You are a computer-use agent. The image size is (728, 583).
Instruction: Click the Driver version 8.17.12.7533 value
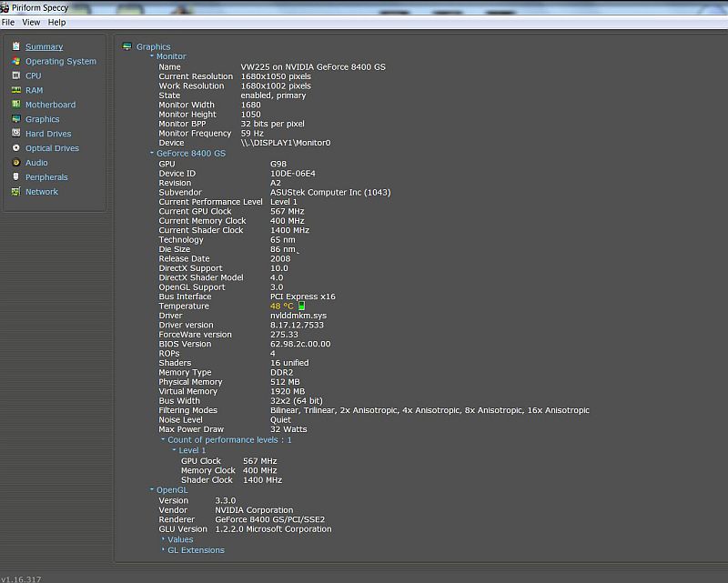coord(298,325)
